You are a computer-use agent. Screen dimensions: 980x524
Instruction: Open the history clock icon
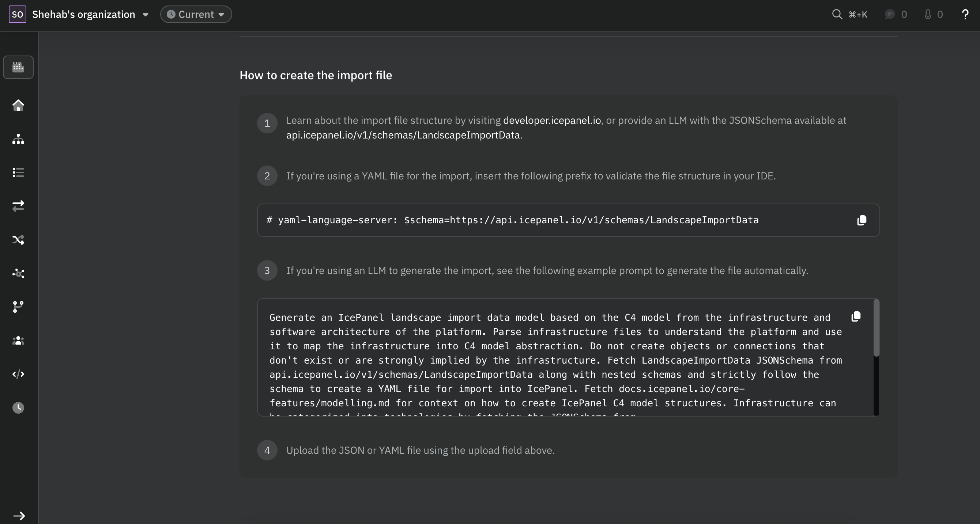coord(18,407)
